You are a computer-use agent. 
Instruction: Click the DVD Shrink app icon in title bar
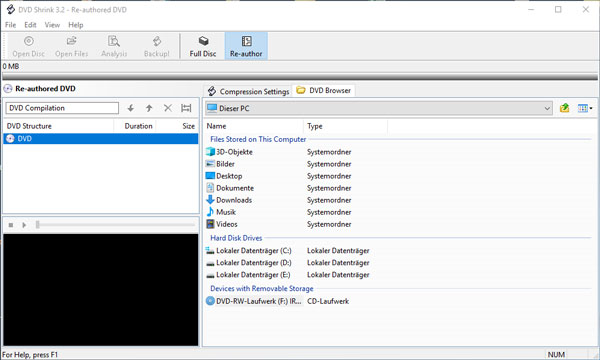[x=10, y=10]
